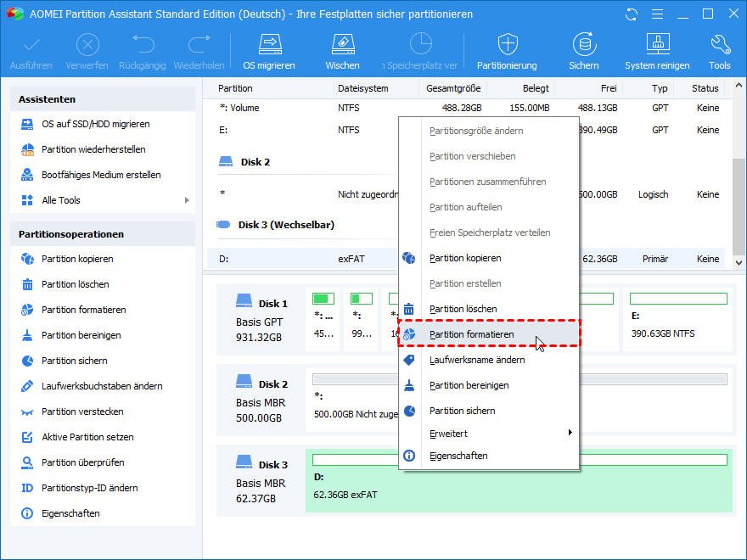Select E: 390.63GB NTFS partition block

coord(677,320)
